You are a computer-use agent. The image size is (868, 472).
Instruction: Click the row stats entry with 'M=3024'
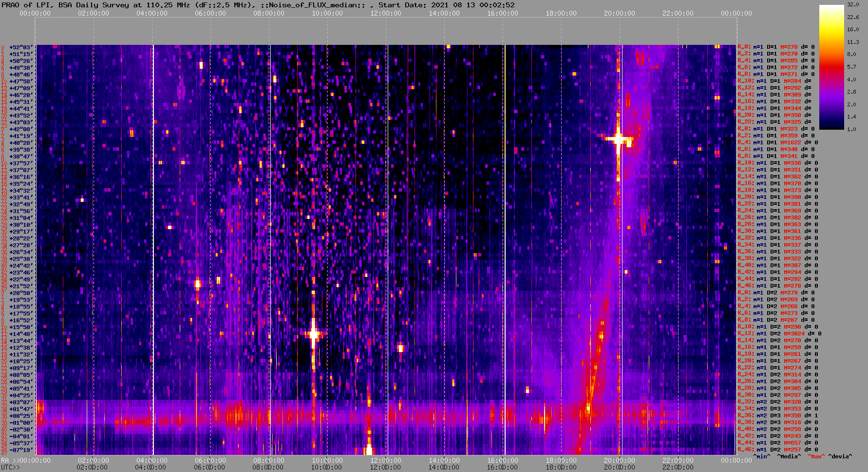779,334
